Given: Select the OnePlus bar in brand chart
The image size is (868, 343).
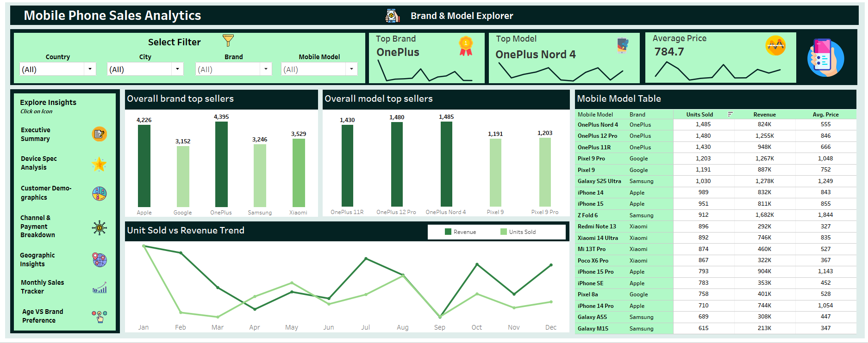Looking at the screenshot, I should (221, 164).
